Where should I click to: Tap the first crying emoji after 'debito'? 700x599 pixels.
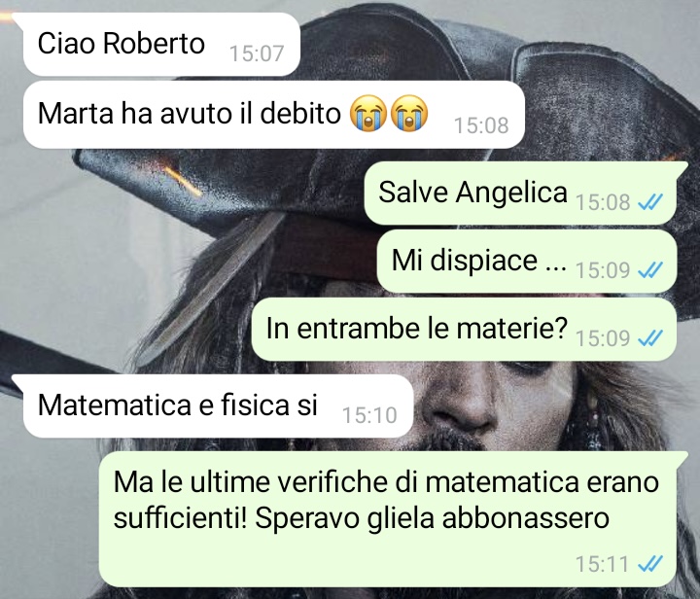pyautogui.click(x=367, y=114)
